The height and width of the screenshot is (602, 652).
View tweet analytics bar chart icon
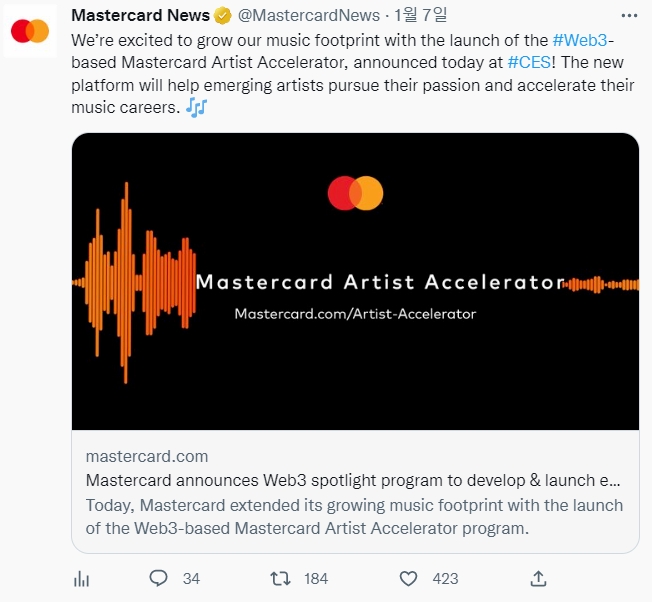pos(83,578)
